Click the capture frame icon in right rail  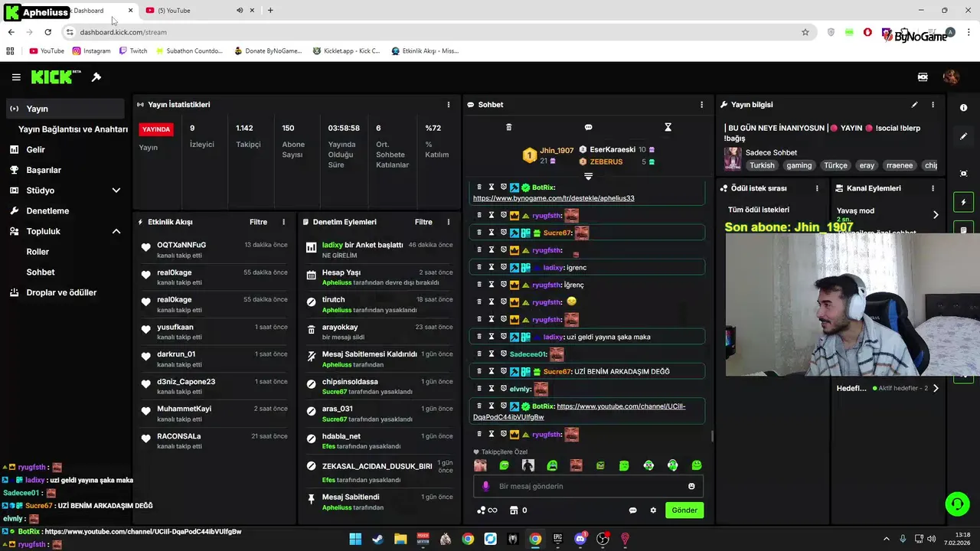coord(963,174)
